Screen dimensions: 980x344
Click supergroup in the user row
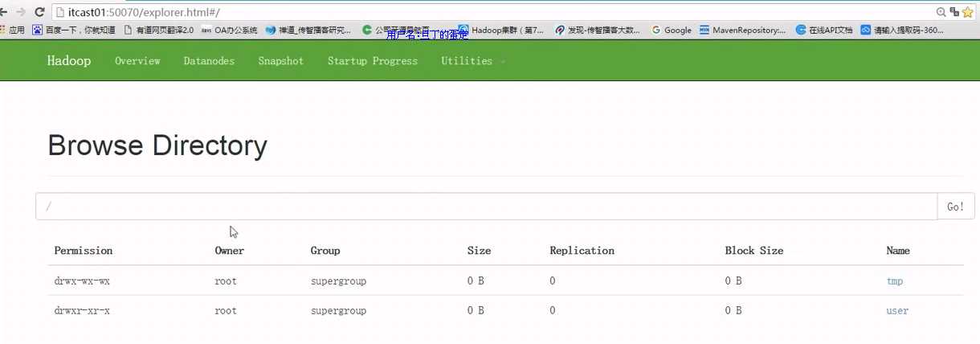coord(338,310)
